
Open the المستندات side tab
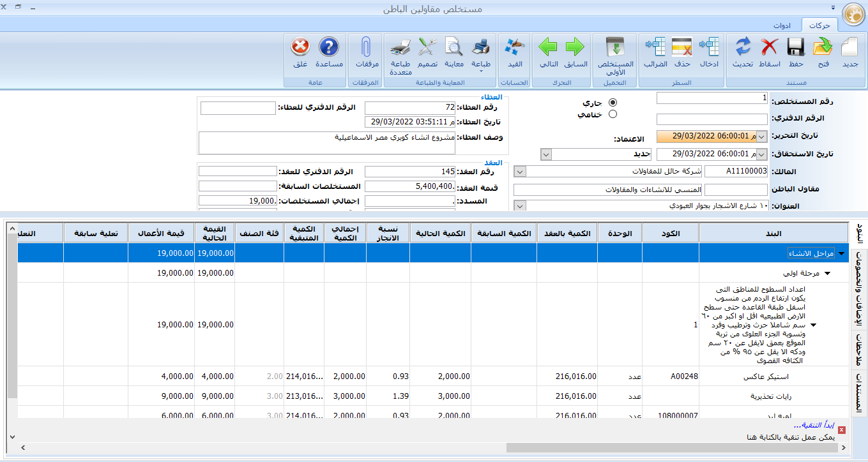point(859,392)
